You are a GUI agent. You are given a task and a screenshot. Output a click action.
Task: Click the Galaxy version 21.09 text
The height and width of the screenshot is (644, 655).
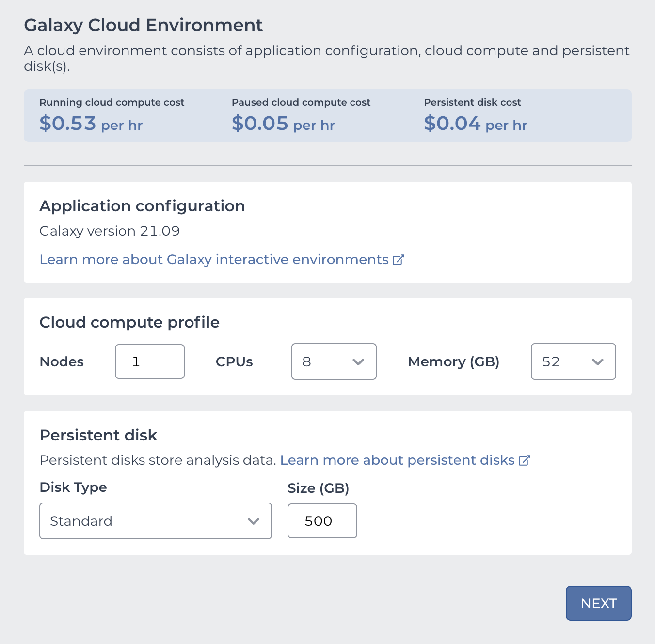point(110,231)
